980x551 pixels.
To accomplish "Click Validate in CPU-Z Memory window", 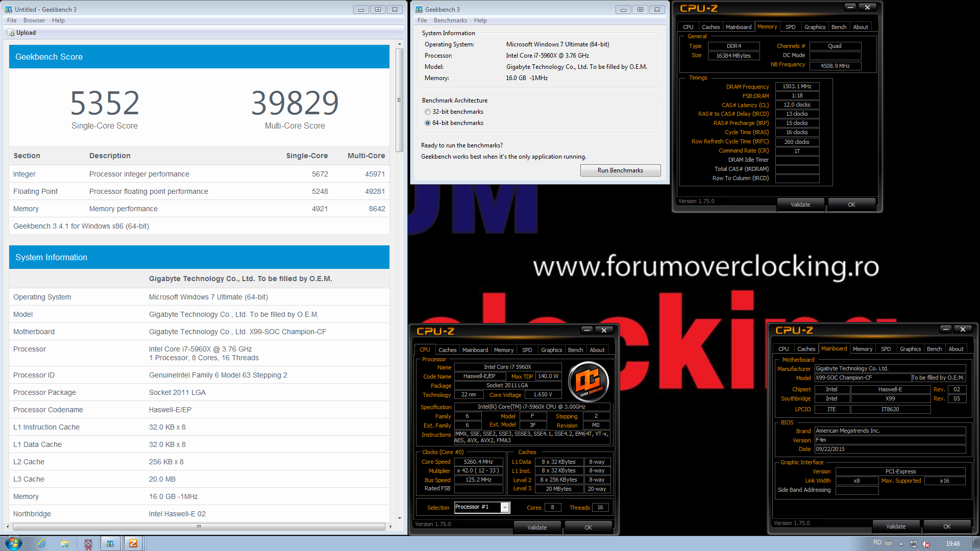I will coord(800,205).
